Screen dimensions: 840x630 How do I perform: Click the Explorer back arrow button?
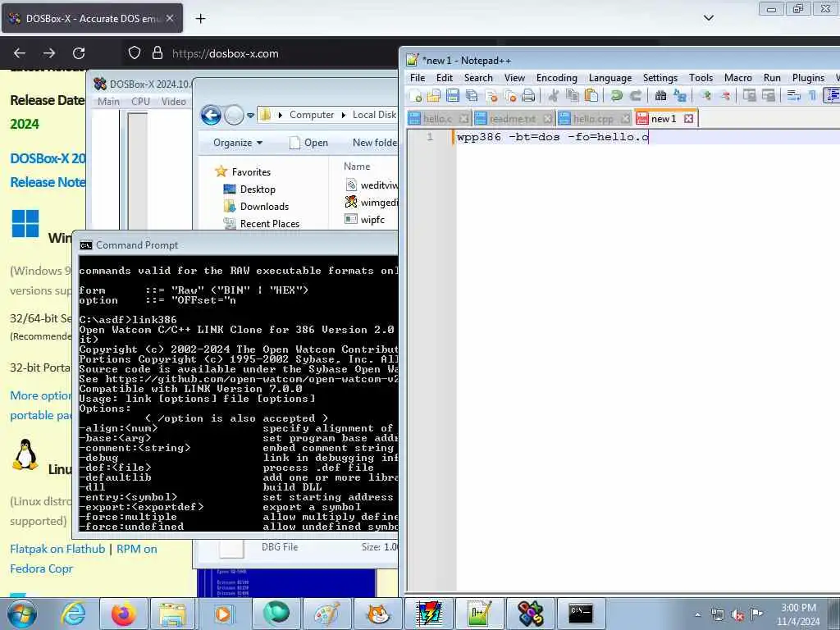coord(211,115)
